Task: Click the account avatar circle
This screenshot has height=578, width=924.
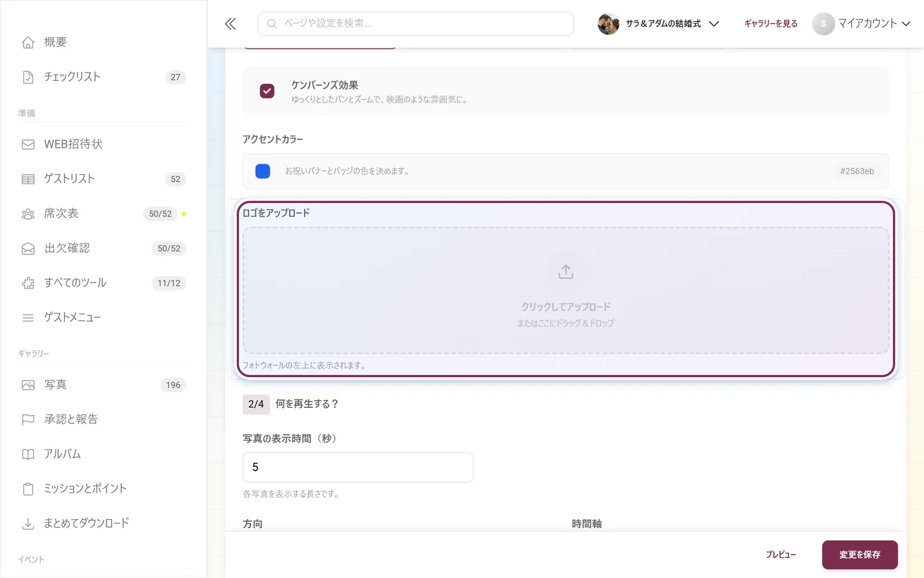Action: 823,24
